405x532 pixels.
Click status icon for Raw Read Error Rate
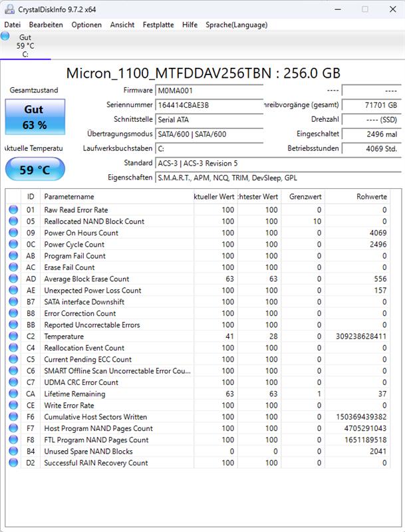pos(13,209)
